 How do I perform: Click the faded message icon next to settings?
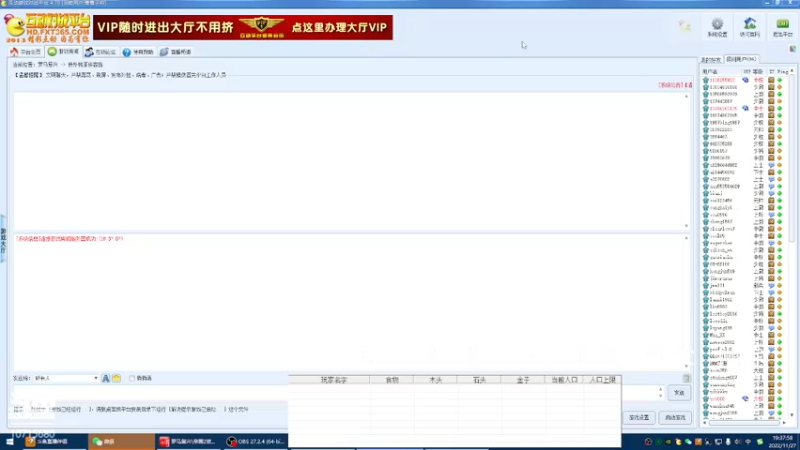pos(685,26)
